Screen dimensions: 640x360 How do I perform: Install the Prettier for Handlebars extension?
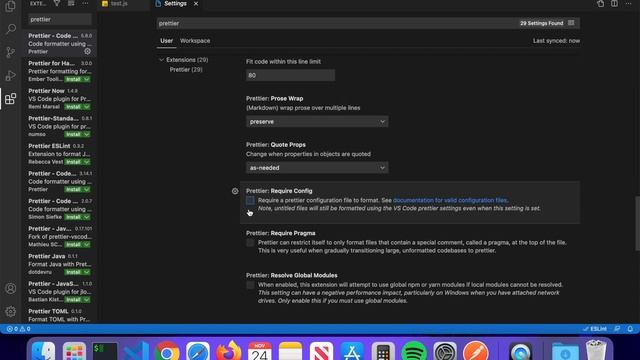(x=73, y=79)
